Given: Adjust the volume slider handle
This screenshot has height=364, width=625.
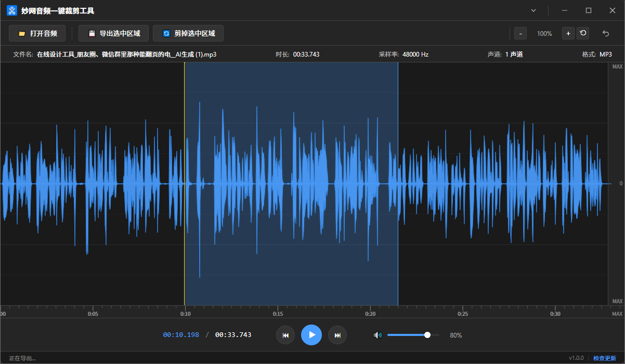Looking at the screenshot, I should [427, 335].
